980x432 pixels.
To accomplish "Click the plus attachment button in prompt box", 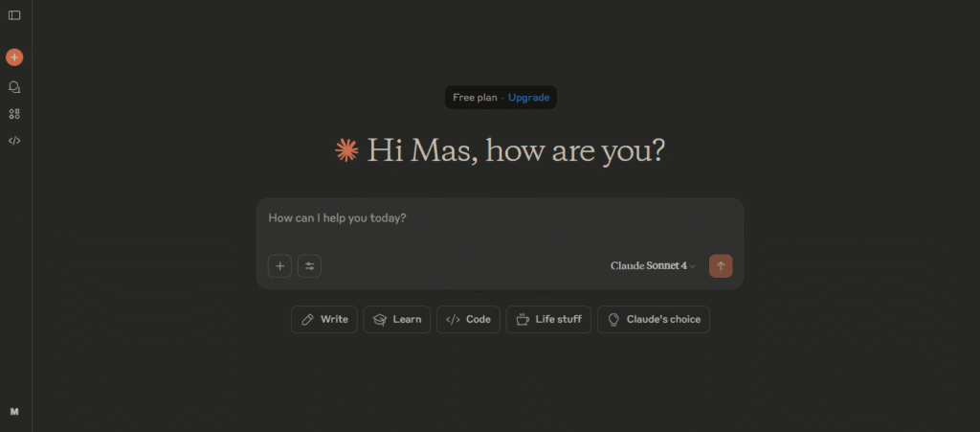I will pos(280,266).
